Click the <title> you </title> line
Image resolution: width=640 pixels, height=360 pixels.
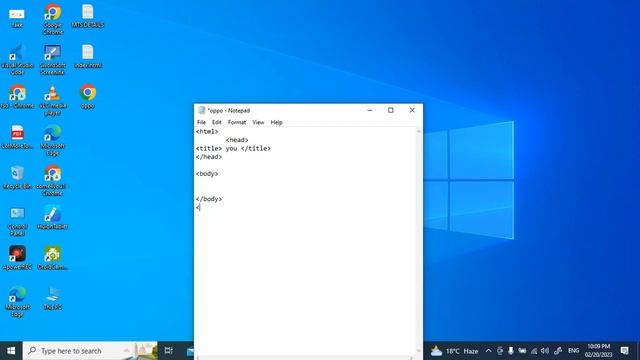(x=233, y=149)
